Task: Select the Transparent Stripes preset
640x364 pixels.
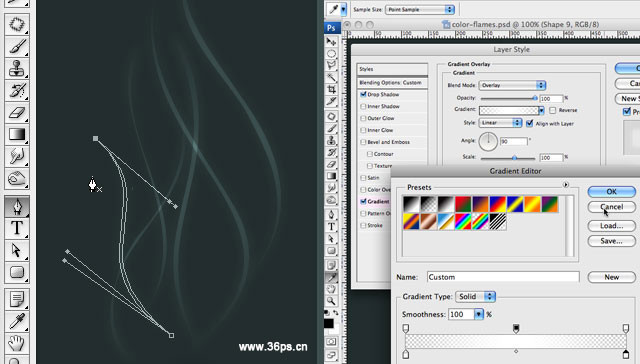Action: [x=498, y=222]
